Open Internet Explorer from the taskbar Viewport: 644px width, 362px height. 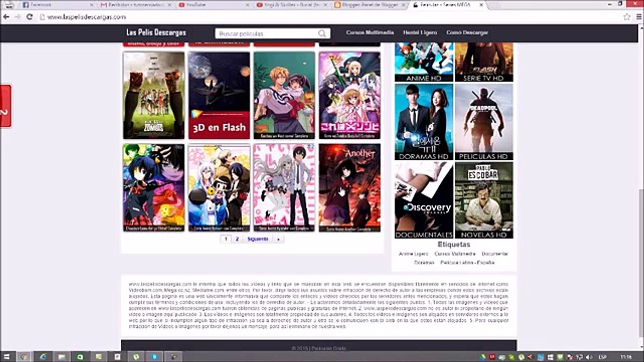coord(43,356)
